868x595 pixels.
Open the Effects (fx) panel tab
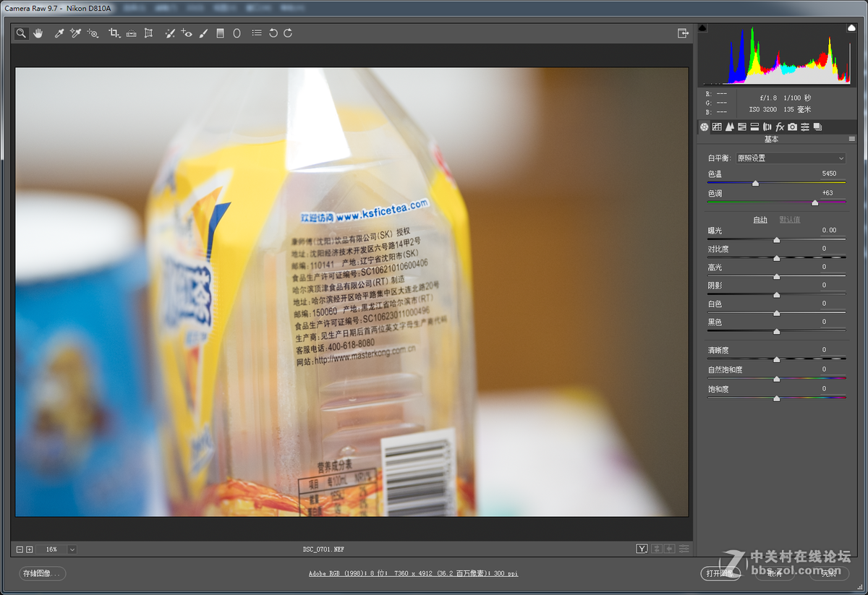[780, 127]
